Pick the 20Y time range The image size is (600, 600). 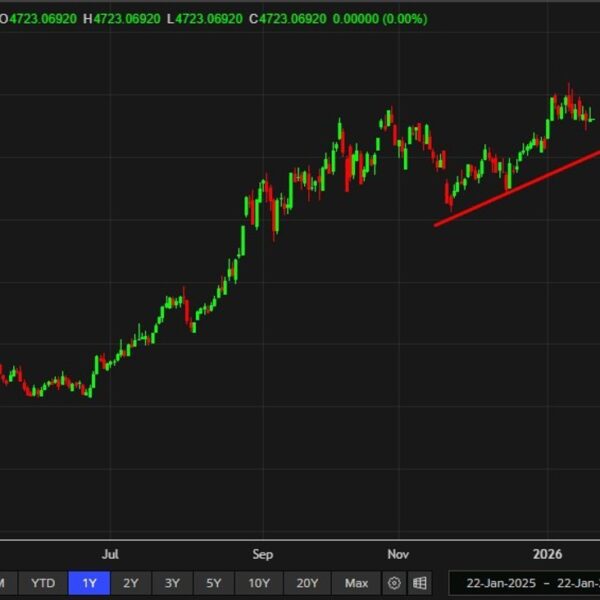pos(307,583)
